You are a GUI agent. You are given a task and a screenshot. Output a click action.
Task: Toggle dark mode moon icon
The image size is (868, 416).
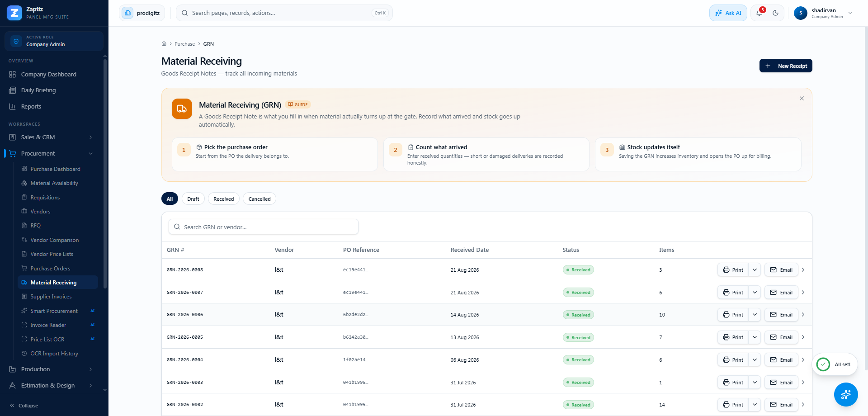coord(776,13)
